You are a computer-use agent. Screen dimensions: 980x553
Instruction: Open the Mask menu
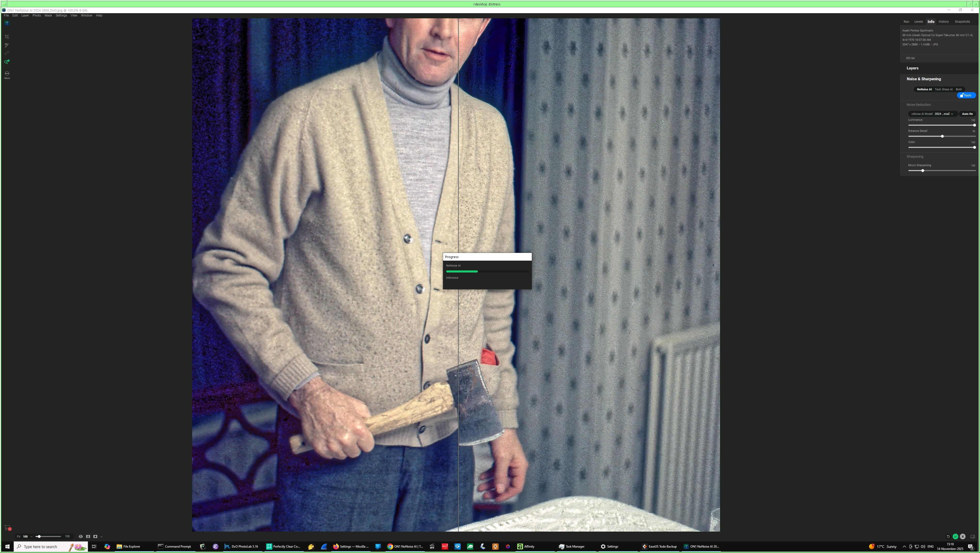click(x=48, y=15)
